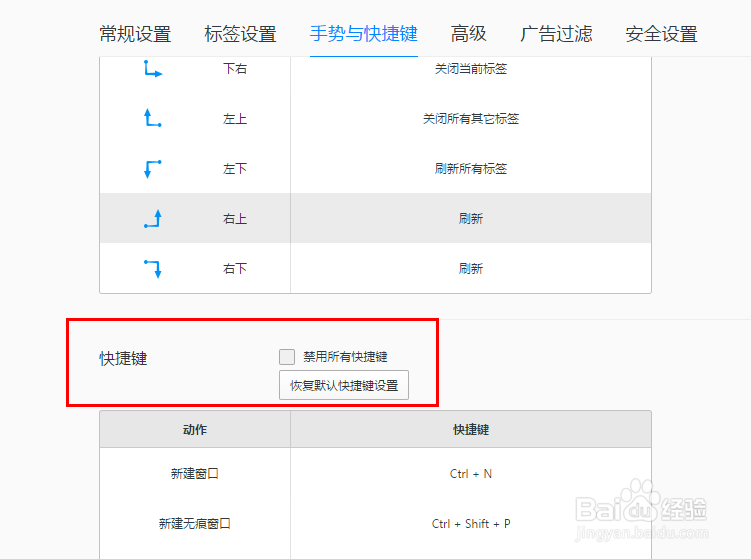The image size is (751, 559).
Task: Click the 左上 gesture arrow icon
Action: tap(153, 118)
